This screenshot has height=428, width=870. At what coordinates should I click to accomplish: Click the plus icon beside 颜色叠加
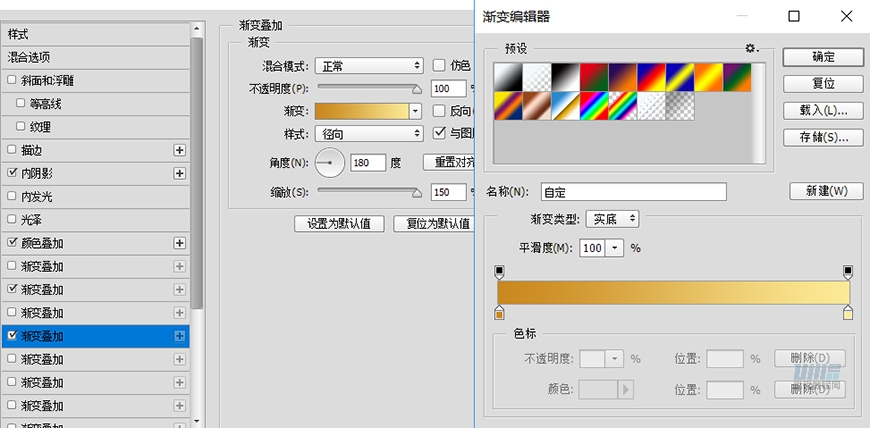coord(179,243)
